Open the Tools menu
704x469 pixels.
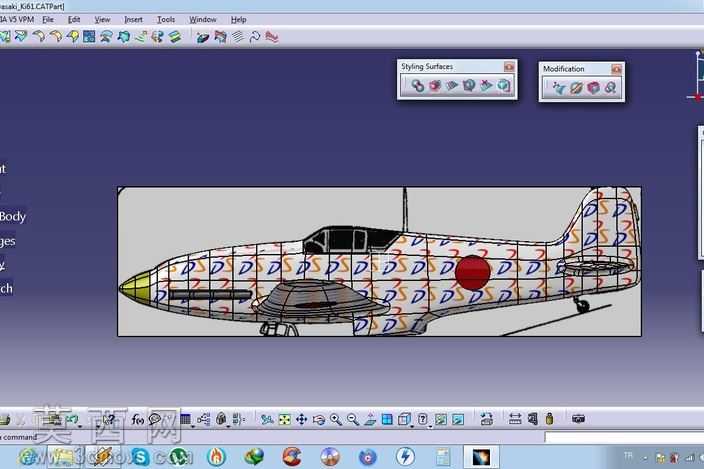(x=166, y=20)
